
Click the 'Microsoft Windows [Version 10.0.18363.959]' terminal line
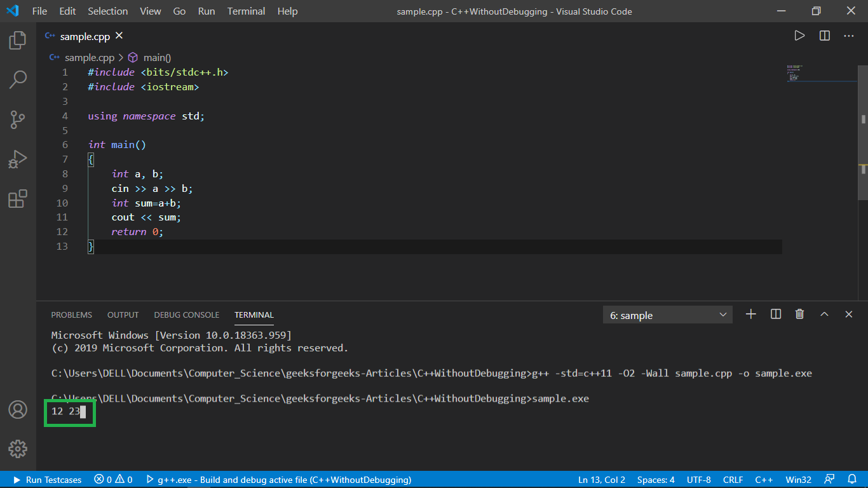coord(172,335)
